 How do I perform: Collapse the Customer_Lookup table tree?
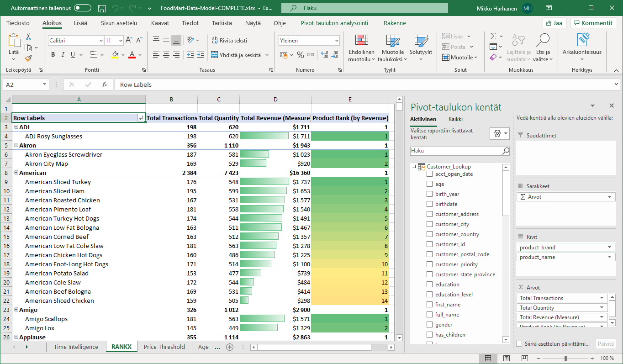point(414,167)
